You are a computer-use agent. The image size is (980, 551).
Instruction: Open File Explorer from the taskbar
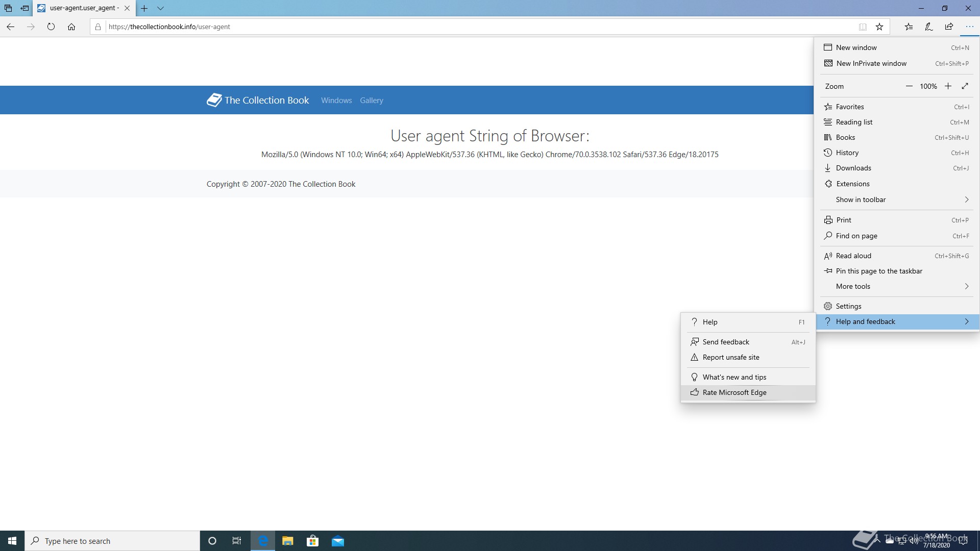pos(288,541)
